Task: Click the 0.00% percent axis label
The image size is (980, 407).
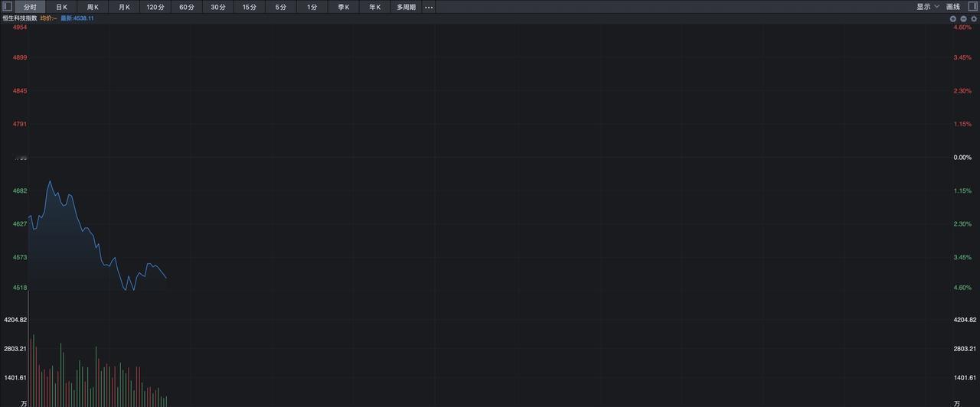Action: tap(962, 158)
